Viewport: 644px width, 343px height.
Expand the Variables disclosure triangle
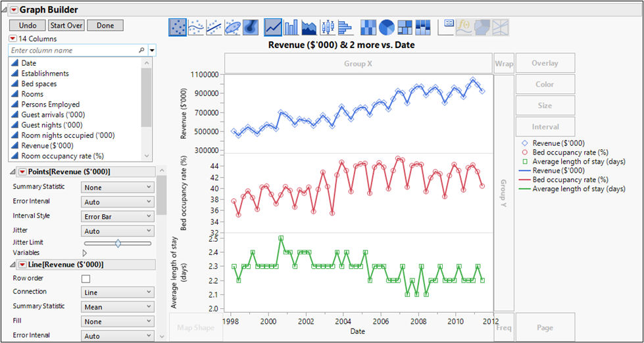pos(85,253)
